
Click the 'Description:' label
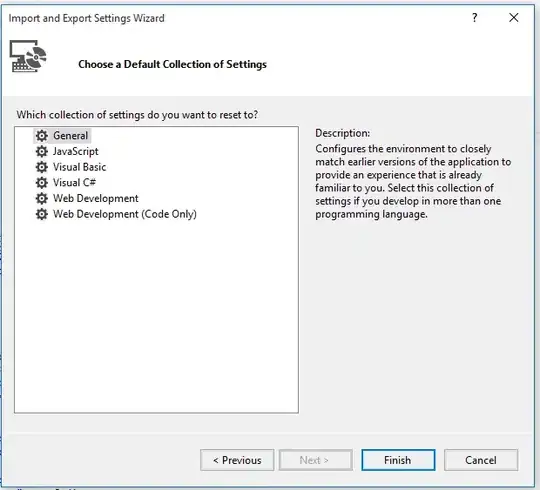point(343,133)
